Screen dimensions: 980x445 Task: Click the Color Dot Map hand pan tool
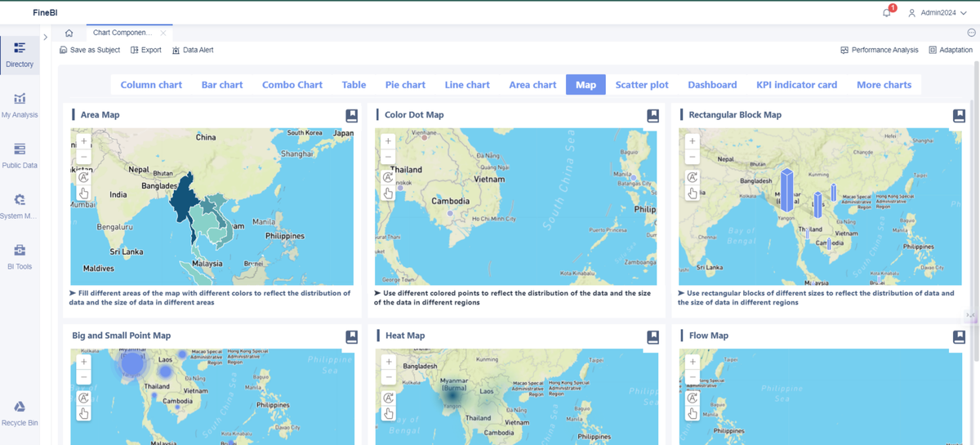388,193
